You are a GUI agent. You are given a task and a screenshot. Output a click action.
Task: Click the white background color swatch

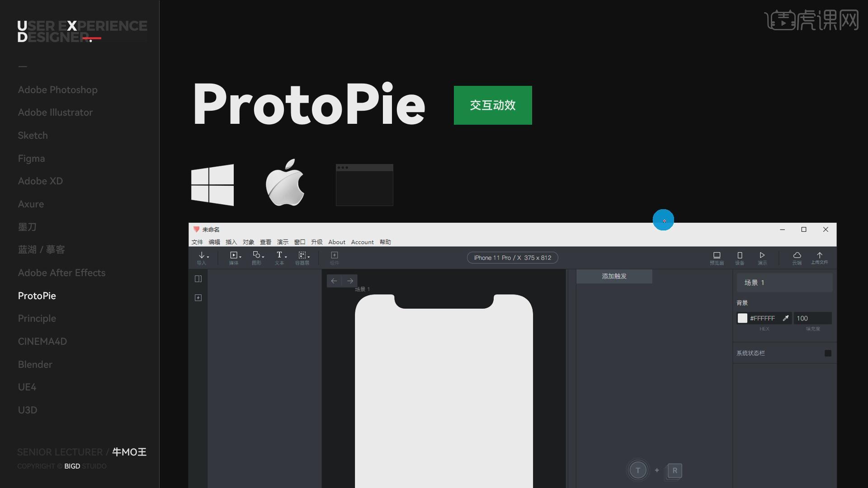[742, 318]
